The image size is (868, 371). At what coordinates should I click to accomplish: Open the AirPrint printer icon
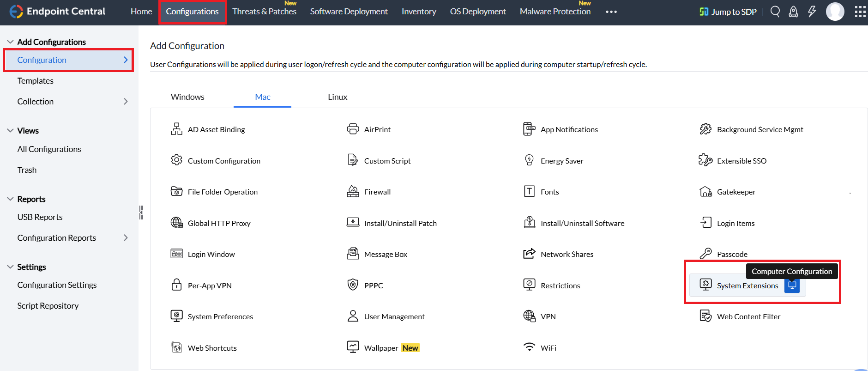click(x=353, y=129)
